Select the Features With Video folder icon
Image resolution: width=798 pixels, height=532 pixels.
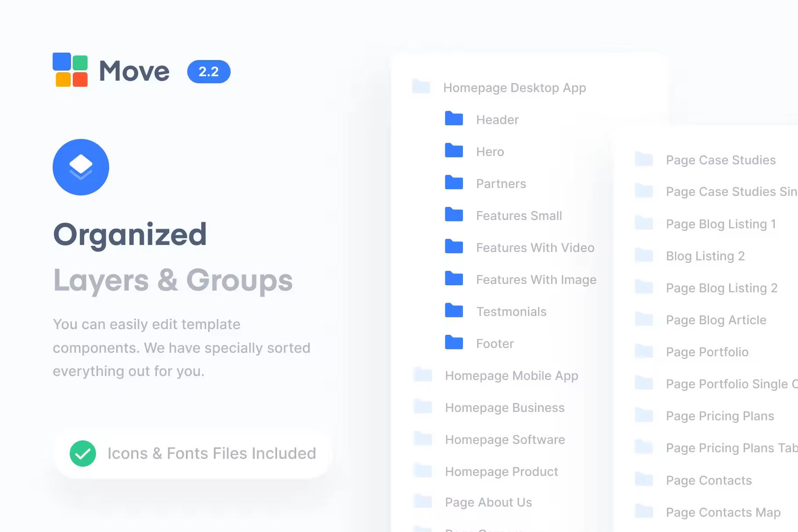[454, 247]
